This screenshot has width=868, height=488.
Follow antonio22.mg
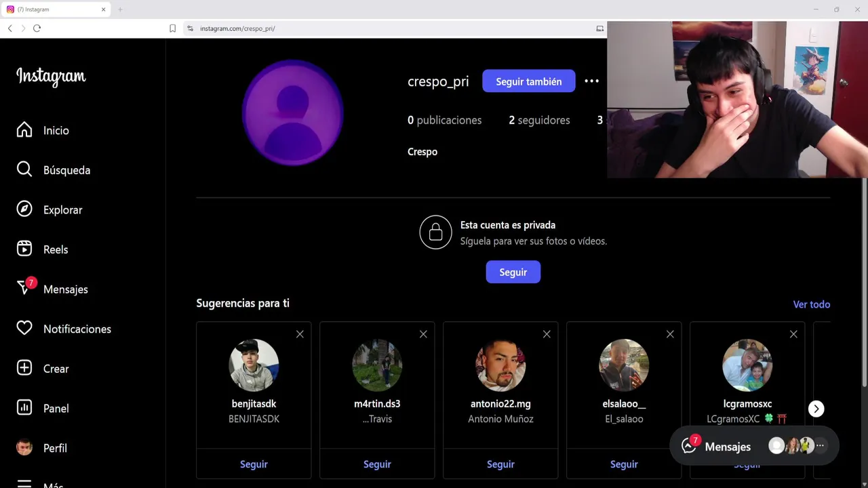click(500, 464)
